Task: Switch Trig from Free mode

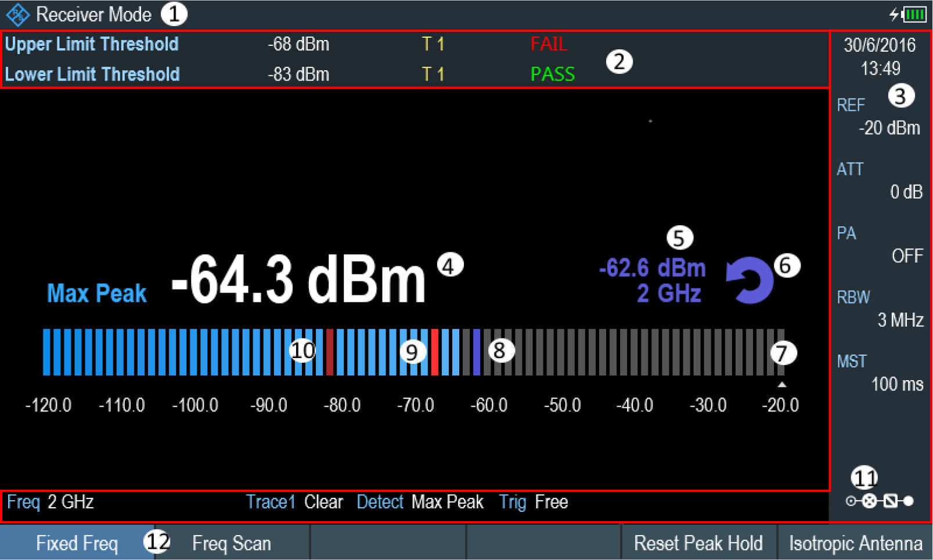Action: [533, 502]
